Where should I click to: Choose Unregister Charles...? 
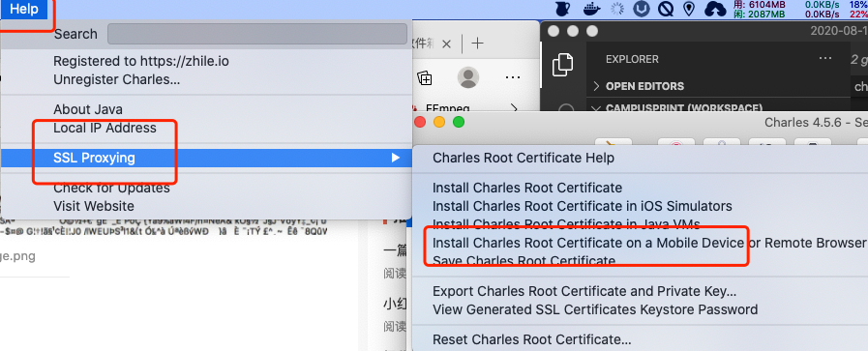pyautogui.click(x=116, y=79)
